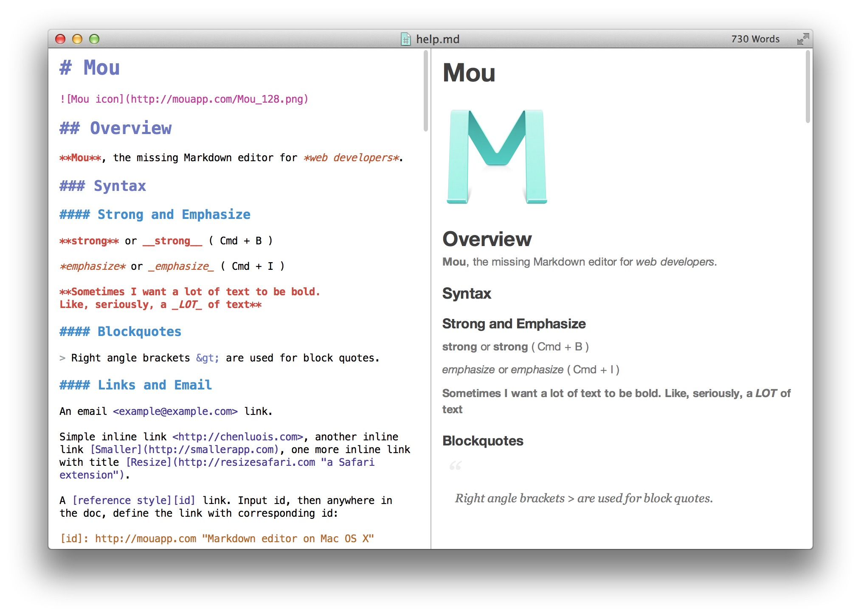Click the '#### Blockquotes' heading in editor
The height and width of the screenshot is (616, 861).
121,332
